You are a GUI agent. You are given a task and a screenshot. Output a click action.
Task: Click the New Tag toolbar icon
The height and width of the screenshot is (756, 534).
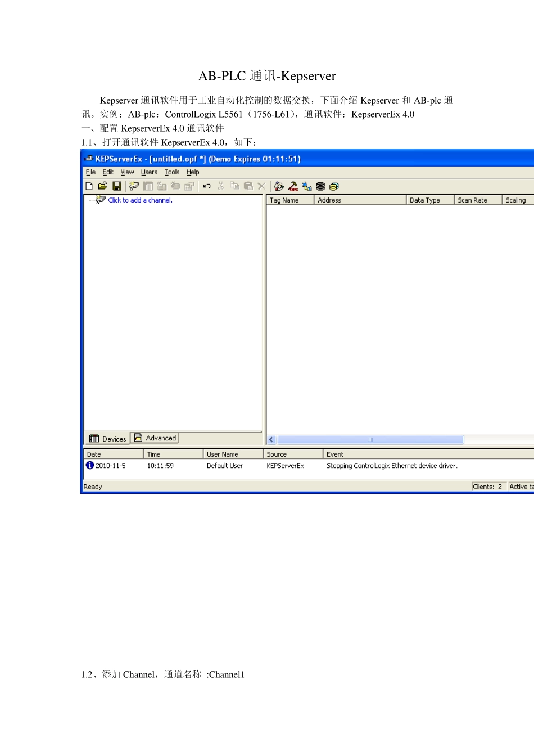pos(175,186)
